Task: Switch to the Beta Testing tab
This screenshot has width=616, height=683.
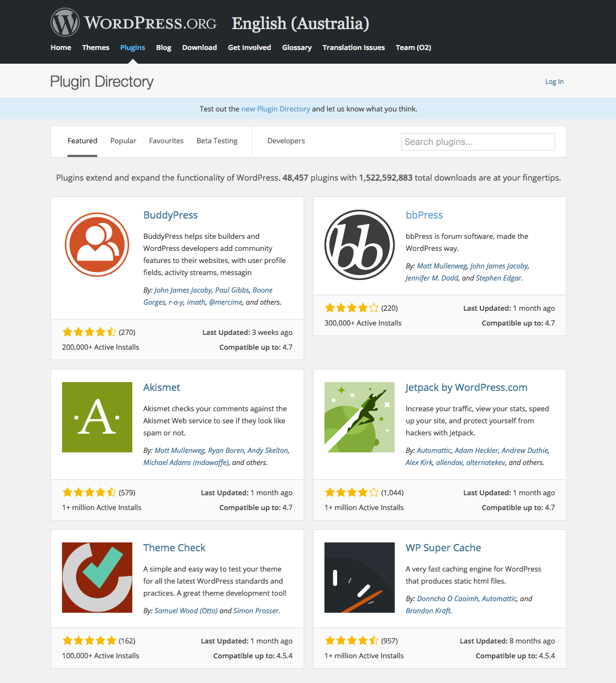Action: tap(217, 141)
